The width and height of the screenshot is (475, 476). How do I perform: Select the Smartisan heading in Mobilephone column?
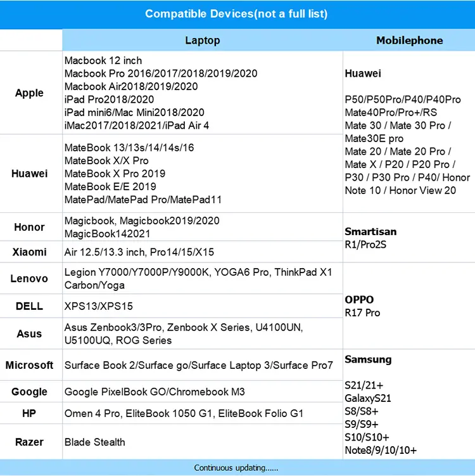coord(370,231)
